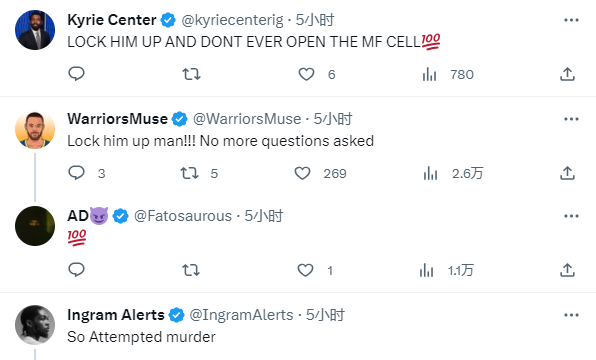The width and height of the screenshot is (596, 360).
Task: Reply to AD's 100 emoji tweet
Action: click(76, 270)
